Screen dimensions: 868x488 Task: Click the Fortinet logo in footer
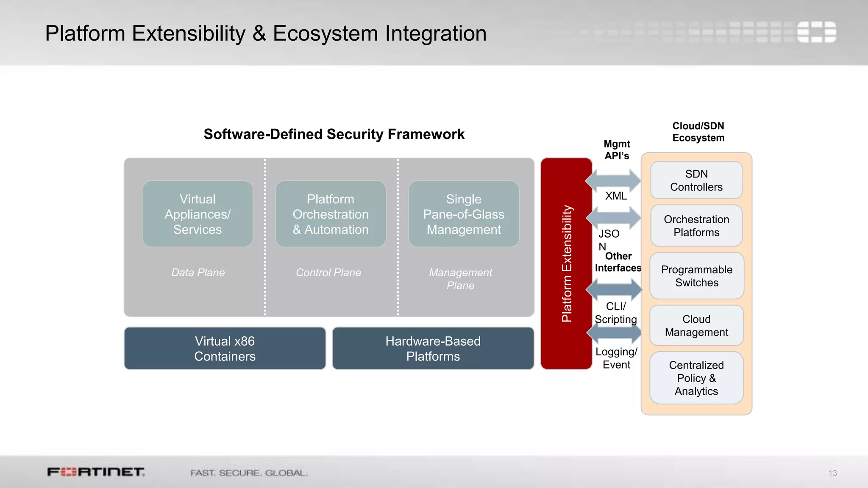(96, 472)
